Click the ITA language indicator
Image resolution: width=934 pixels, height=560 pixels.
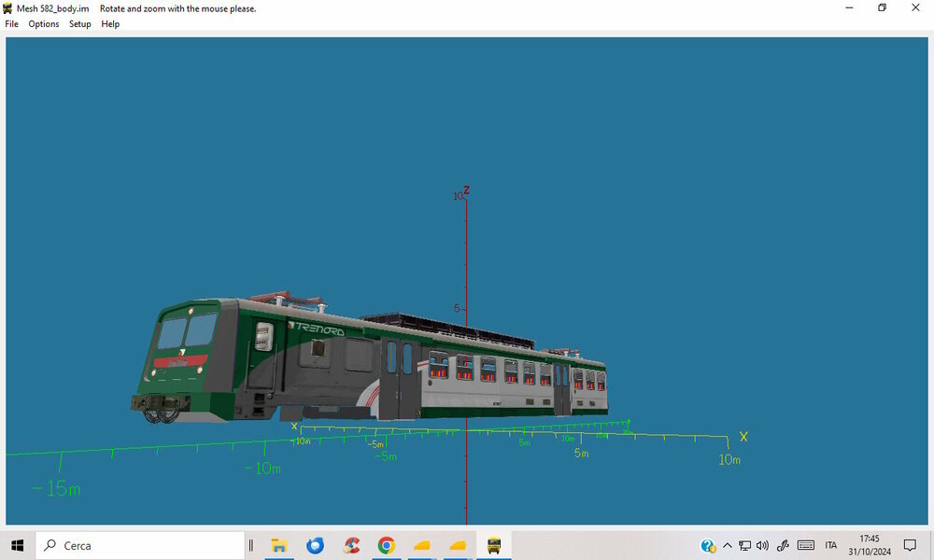(831, 545)
